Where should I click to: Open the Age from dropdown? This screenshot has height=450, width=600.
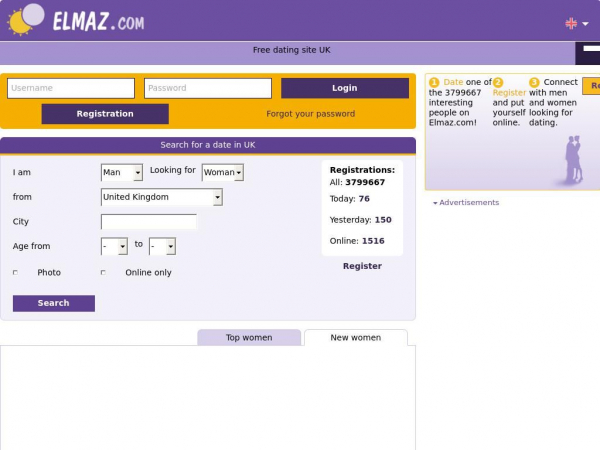114,246
